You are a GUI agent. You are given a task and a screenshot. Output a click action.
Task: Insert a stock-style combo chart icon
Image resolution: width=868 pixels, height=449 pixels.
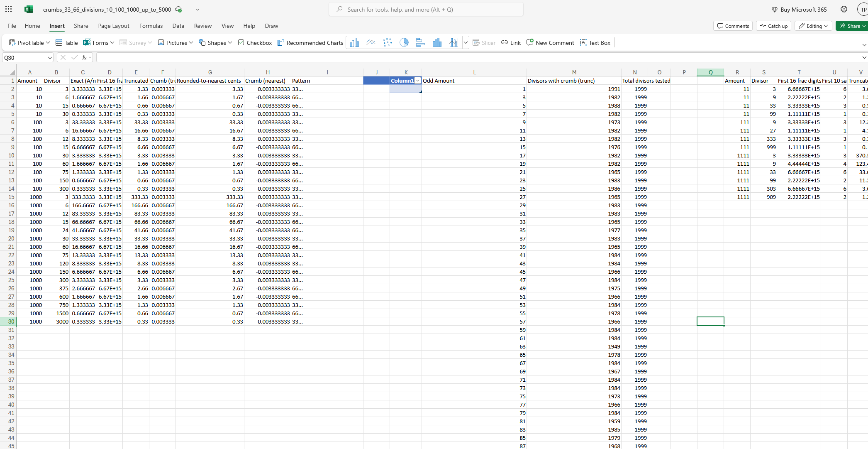(454, 42)
